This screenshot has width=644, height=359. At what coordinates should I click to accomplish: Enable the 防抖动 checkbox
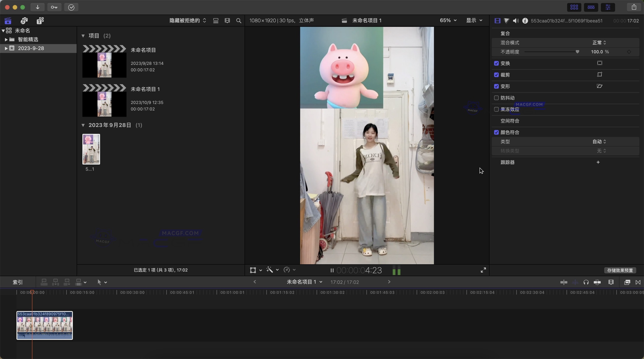(x=496, y=98)
